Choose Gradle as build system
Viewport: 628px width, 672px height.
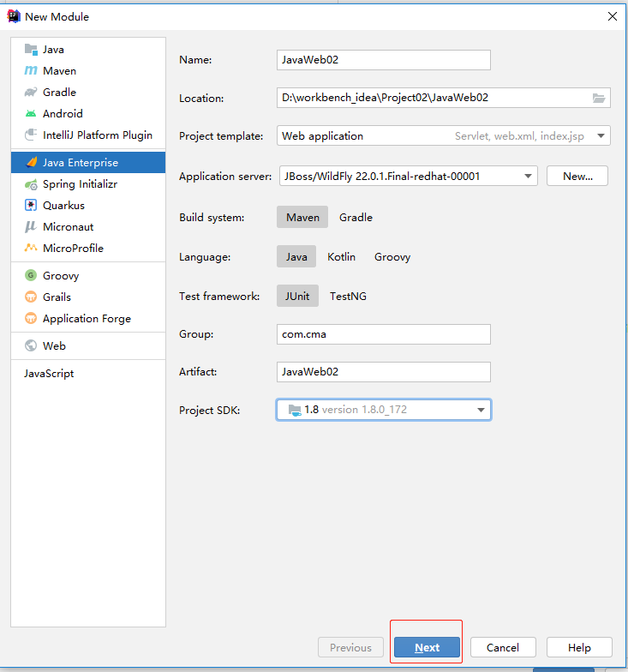pyautogui.click(x=356, y=218)
